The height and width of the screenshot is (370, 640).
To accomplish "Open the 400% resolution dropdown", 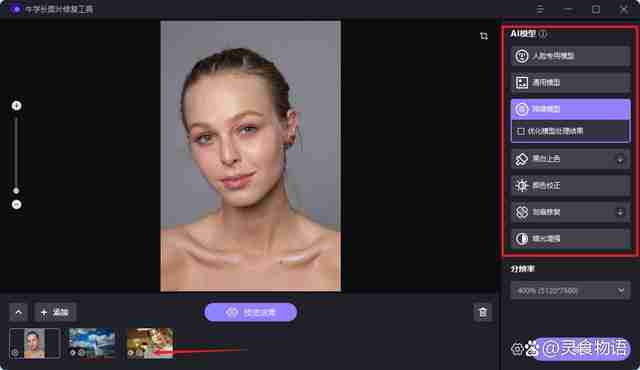I will (570, 291).
